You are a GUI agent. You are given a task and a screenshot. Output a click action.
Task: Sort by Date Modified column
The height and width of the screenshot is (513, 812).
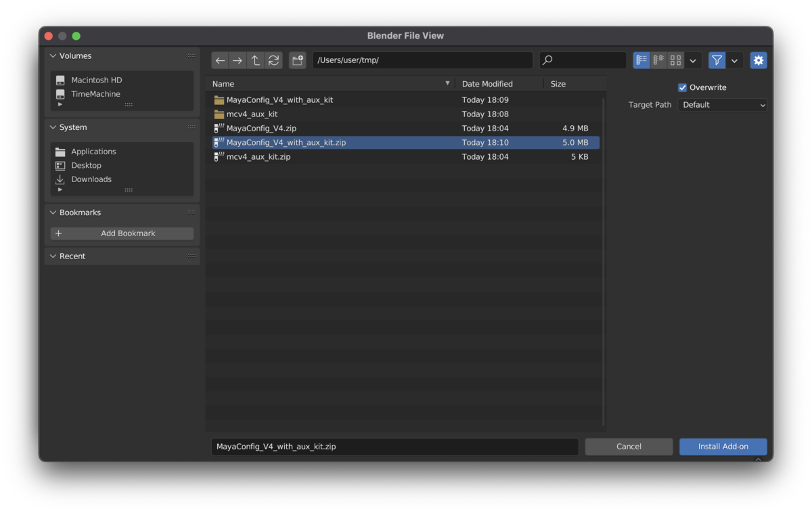(499, 84)
